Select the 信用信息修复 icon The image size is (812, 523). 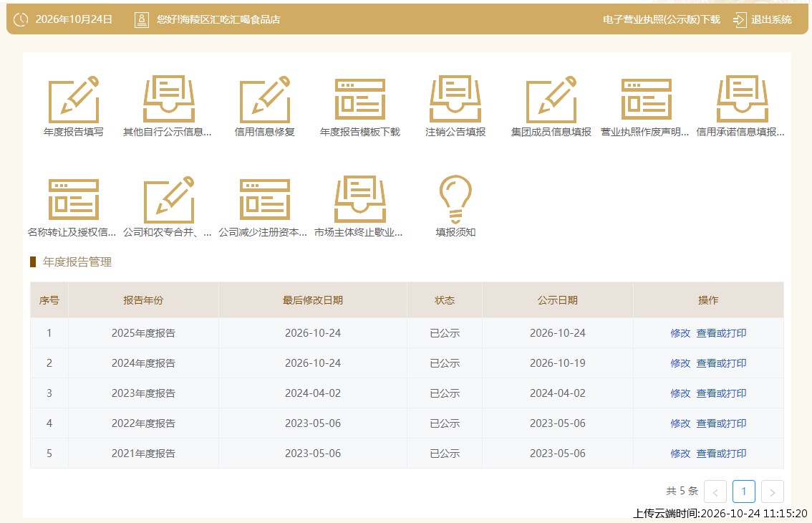coord(265,100)
